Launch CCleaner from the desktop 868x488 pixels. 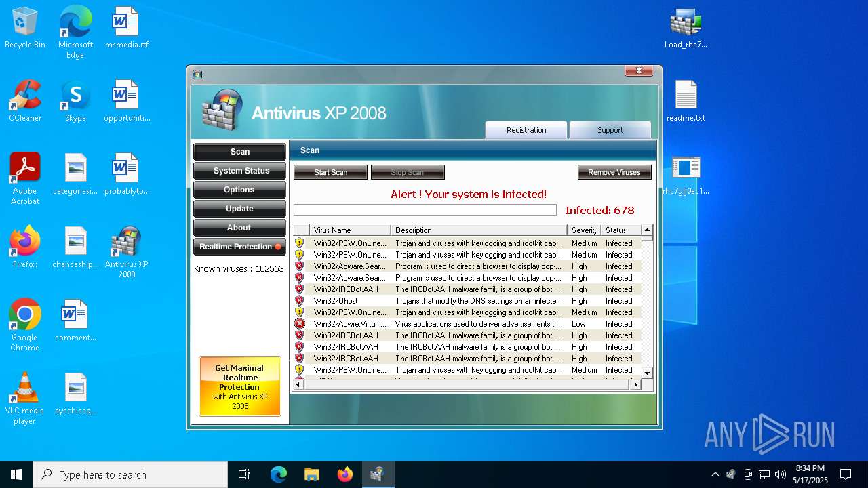25,101
